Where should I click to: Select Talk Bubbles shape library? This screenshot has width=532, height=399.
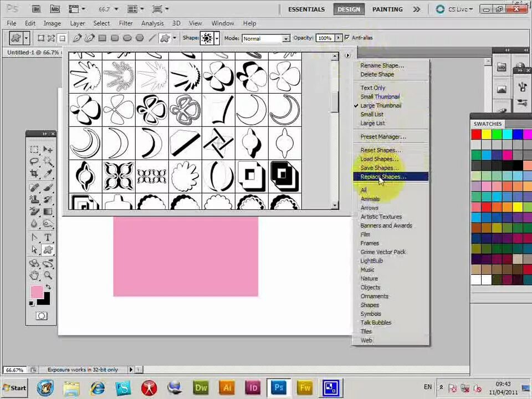391,323
